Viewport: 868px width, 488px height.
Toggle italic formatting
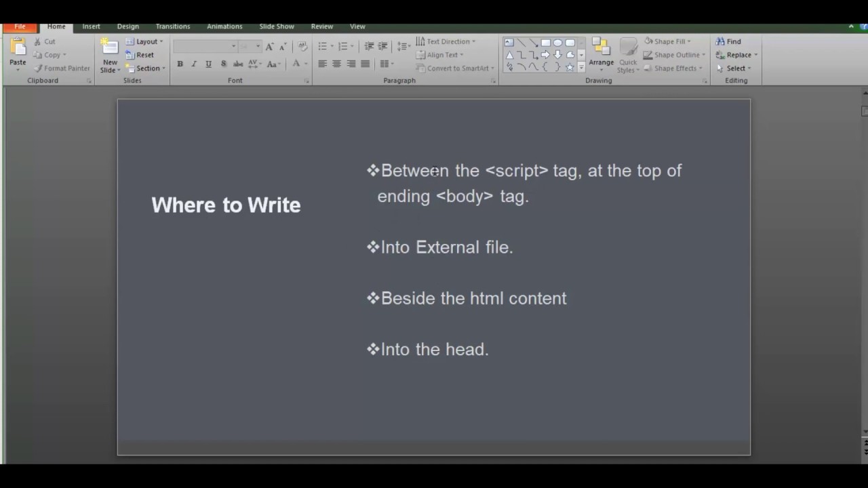pyautogui.click(x=194, y=64)
